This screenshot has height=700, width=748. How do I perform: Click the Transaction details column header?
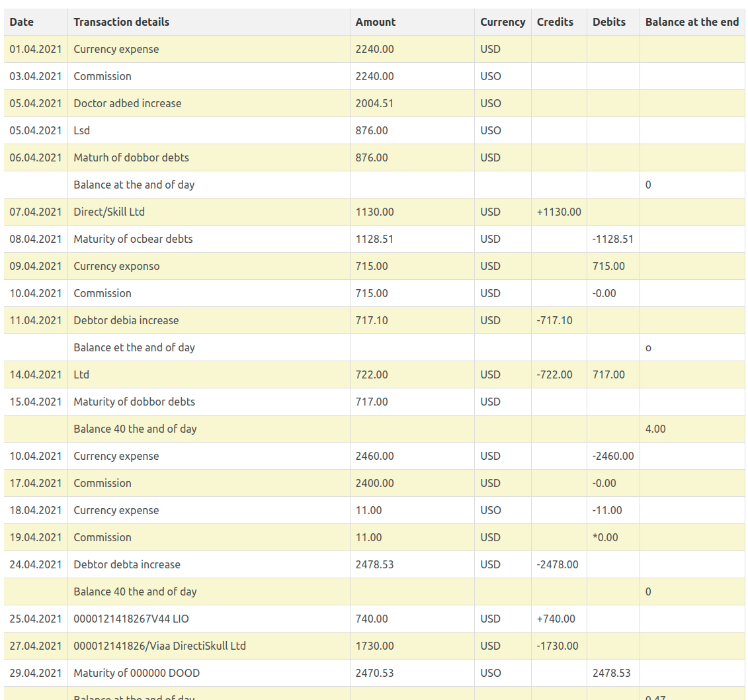point(122,22)
